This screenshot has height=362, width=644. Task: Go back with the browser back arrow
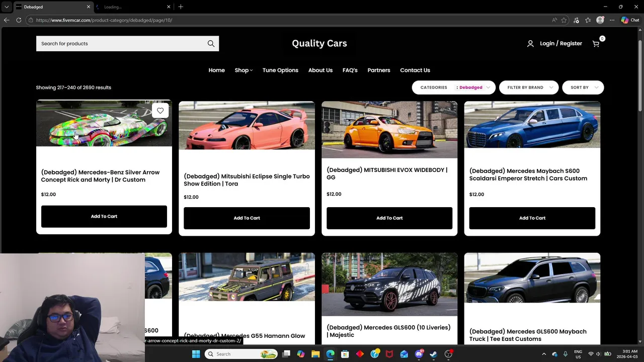pyautogui.click(x=7, y=20)
